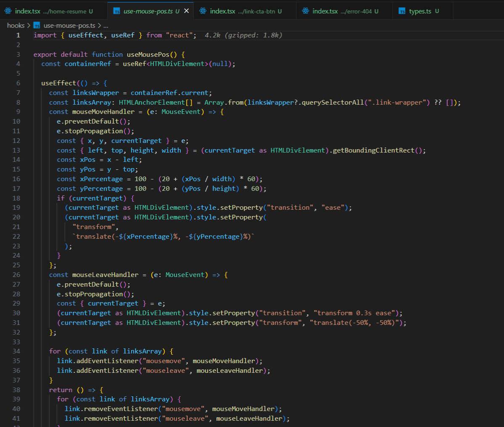Close the use-mouse-pos.ts editor tab
The width and height of the screenshot is (504, 427).
tap(186, 10)
